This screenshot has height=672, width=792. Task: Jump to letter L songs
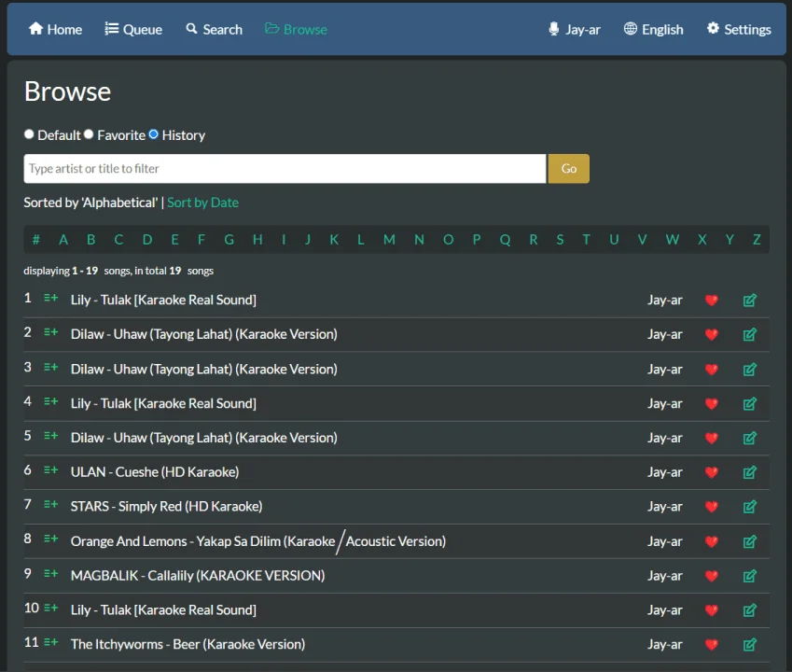point(361,240)
